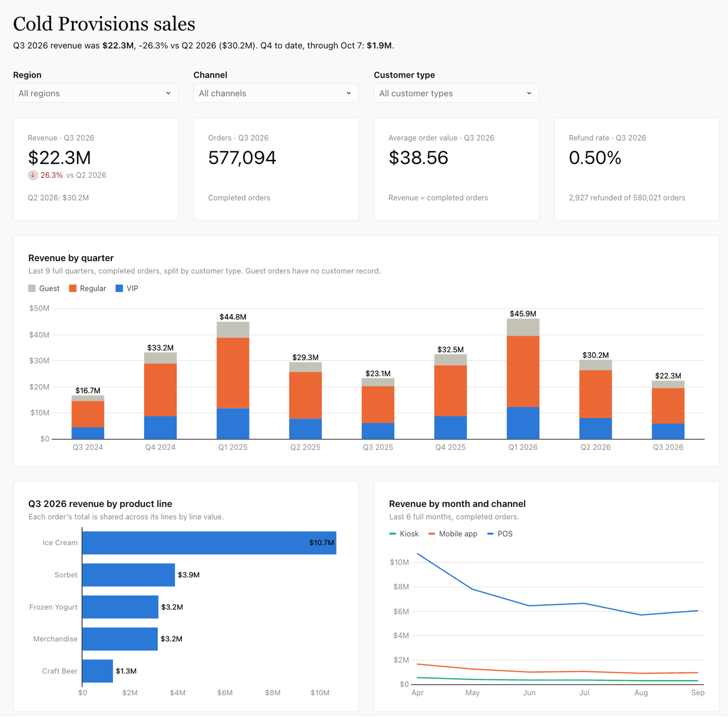This screenshot has width=728, height=719.
Task: Click the Q3 2026 bar labeled $22.3M
Action: [x=668, y=410]
